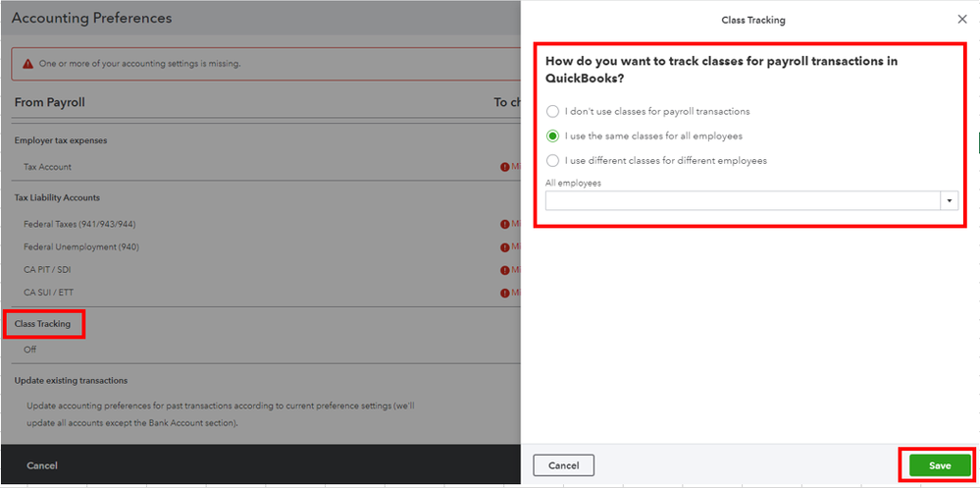Choose "I use different classes for different employees"
The image size is (980, 488).
point(552,161)
